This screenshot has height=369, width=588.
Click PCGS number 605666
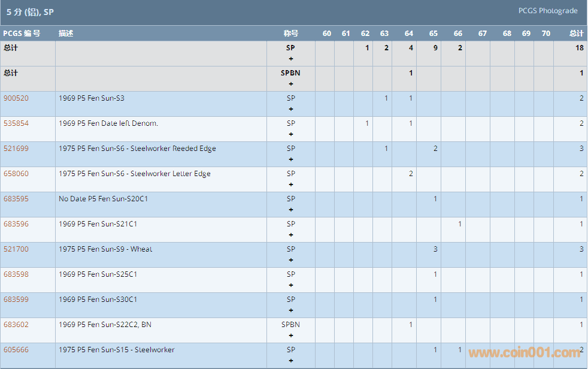click(x=16, y=350)
